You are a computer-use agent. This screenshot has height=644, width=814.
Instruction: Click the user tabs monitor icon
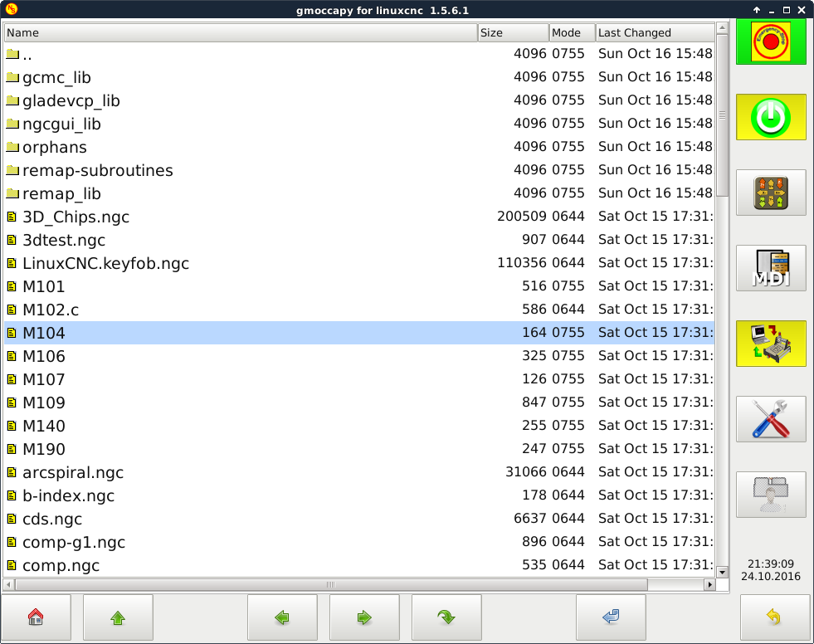point(771,495)
